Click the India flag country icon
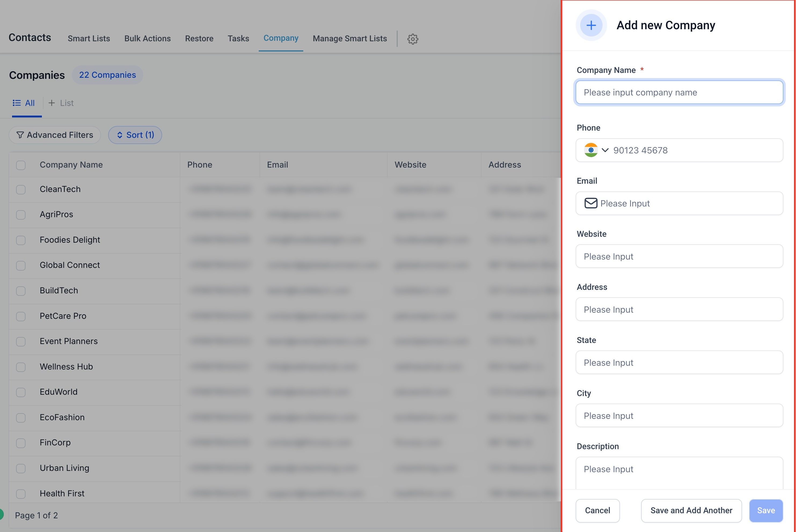796x532 pixels. (x=590, y=150)
